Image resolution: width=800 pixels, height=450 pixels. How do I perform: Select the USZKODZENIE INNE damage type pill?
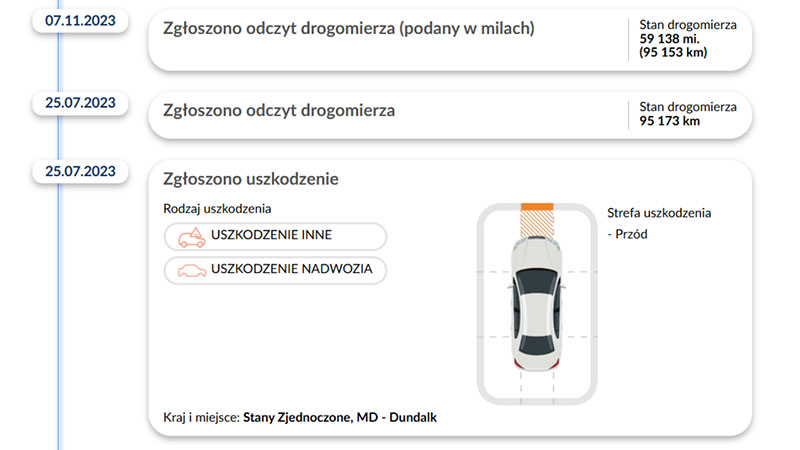point(274,237)
